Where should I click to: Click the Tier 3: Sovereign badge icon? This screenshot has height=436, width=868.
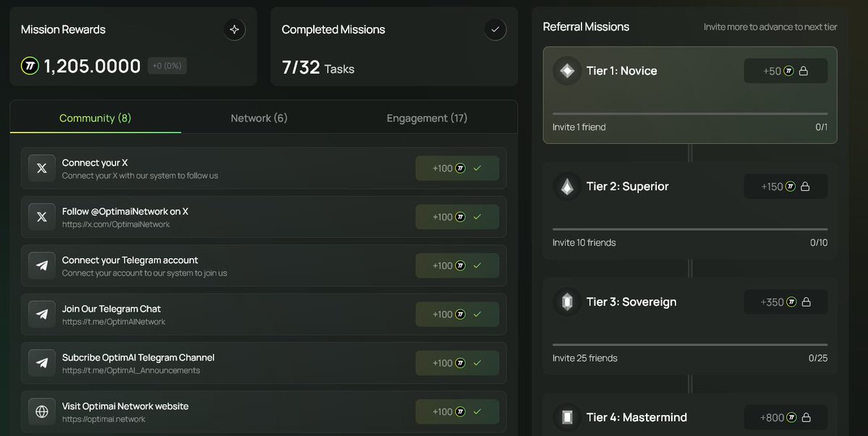click(x=567, y=302)
